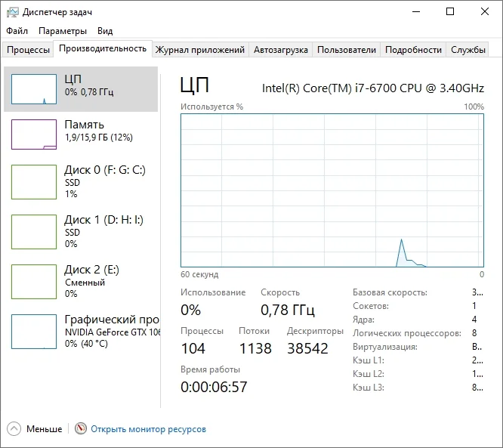Click the Время работы label
The width and height of the screenshot is (503, 448).
pos(210,369)
